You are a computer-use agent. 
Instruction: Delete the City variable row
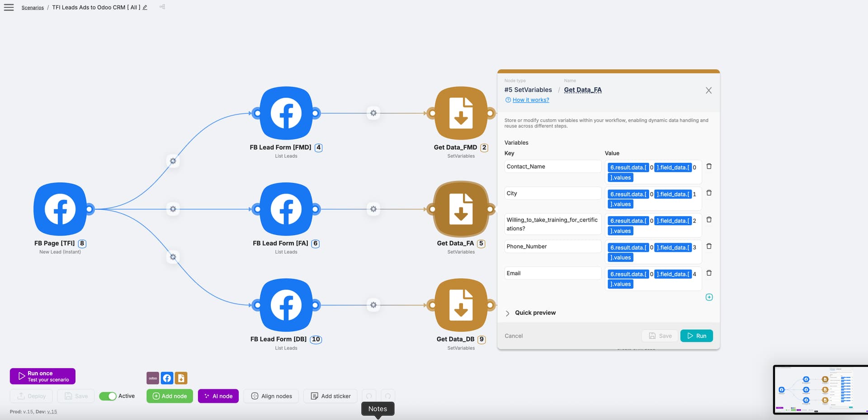709,193
